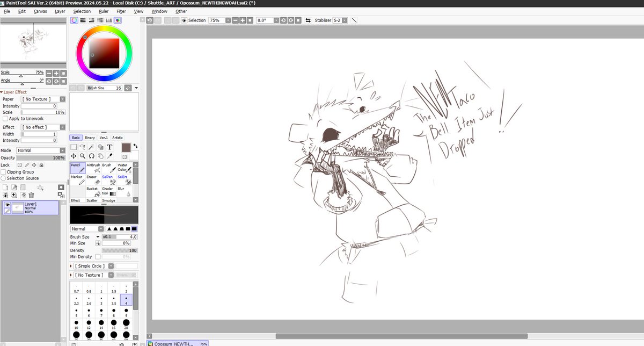Select the Zoom magnifier tool
Viewport: 644px width, 346px height.
(x=83, y=156)
